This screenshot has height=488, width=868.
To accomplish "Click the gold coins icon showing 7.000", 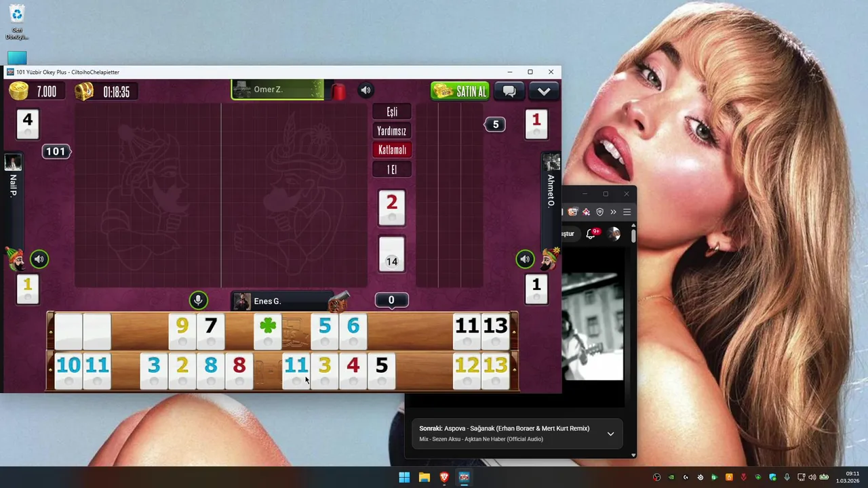I will (19, 91).
